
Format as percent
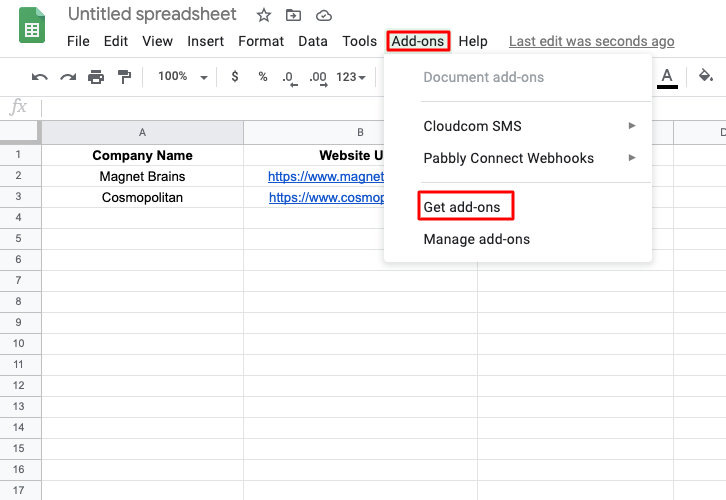point(263,76)
